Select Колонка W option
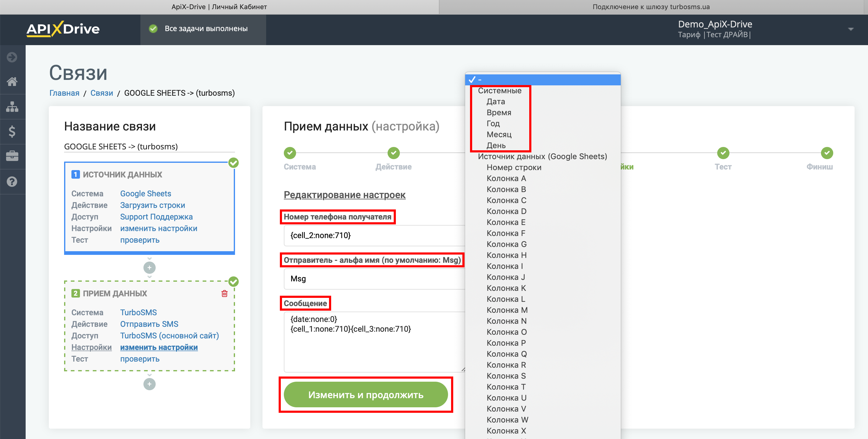Screen dimensions: 868x439 coord(543,420)
